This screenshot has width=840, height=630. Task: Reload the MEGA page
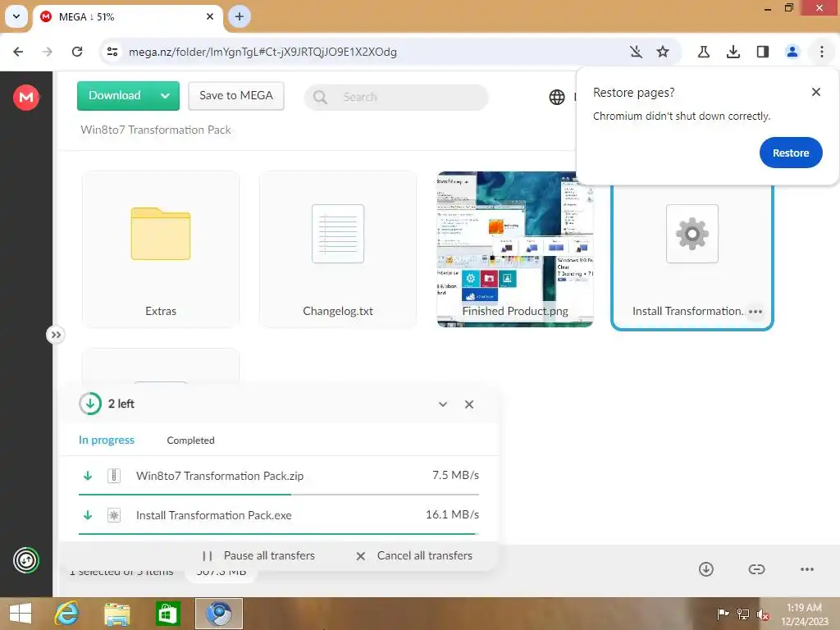pos(77,52)
